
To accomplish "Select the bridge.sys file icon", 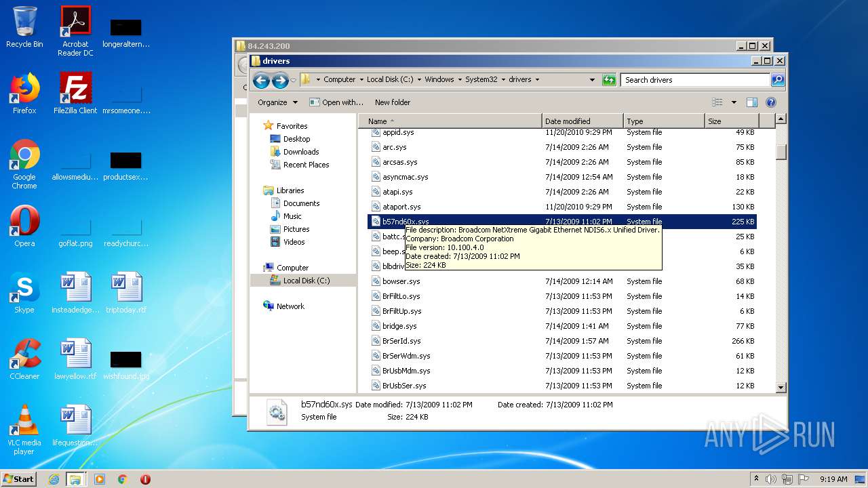I will [x=376, y=326].
